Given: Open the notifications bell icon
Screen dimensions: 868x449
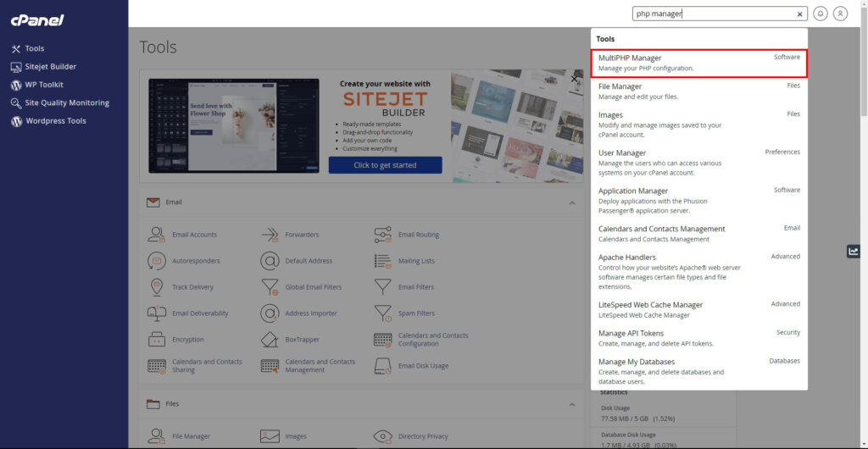Looking at the screenshot, I should tap(821, 14).
